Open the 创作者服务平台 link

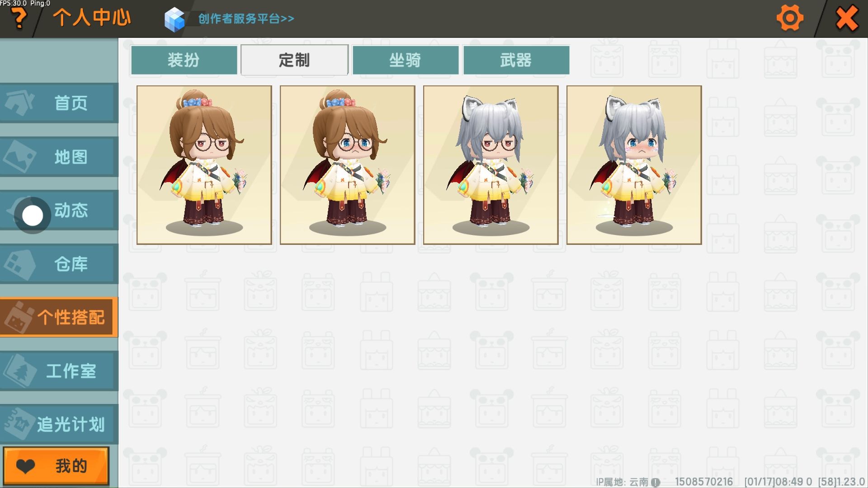pos(246,19)
